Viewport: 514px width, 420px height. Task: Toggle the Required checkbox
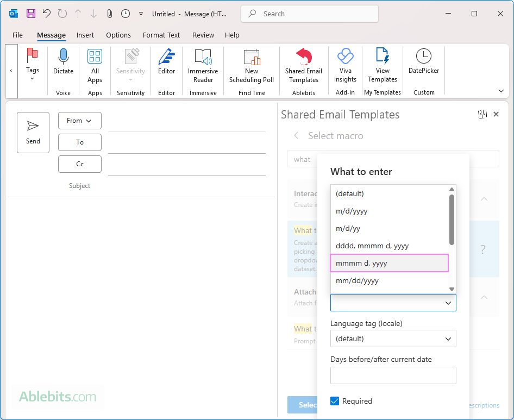(335, 401)
